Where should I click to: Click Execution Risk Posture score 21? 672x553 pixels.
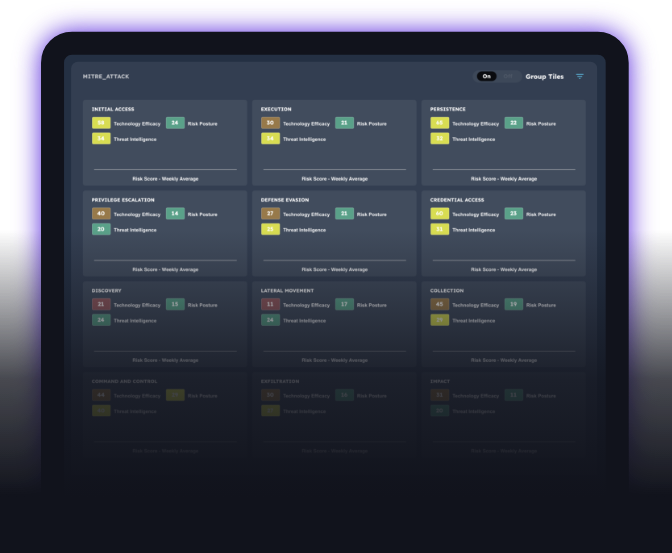tap(344, 123)
